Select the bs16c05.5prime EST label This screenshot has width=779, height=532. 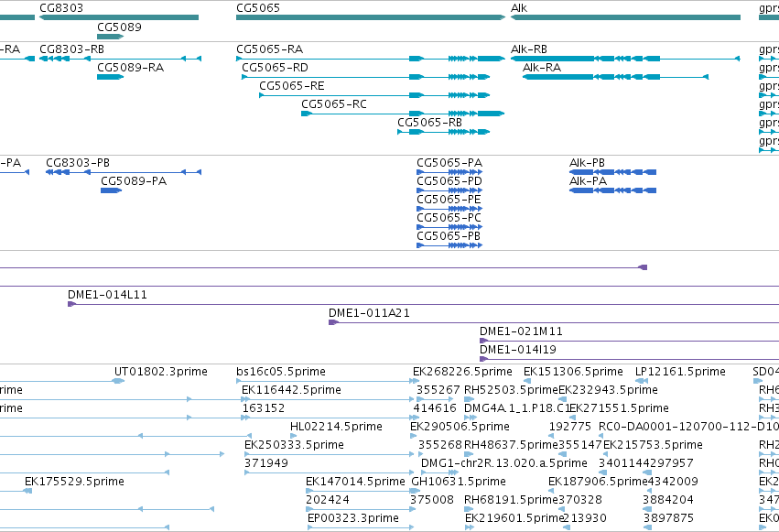coord(281,372)
